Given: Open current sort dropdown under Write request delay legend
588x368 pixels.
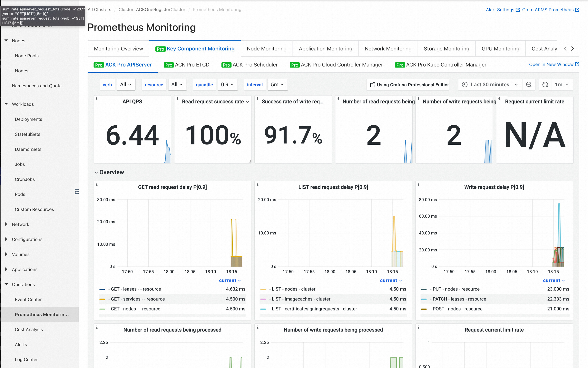Looking at the screenshot, I should coord(554,280).
